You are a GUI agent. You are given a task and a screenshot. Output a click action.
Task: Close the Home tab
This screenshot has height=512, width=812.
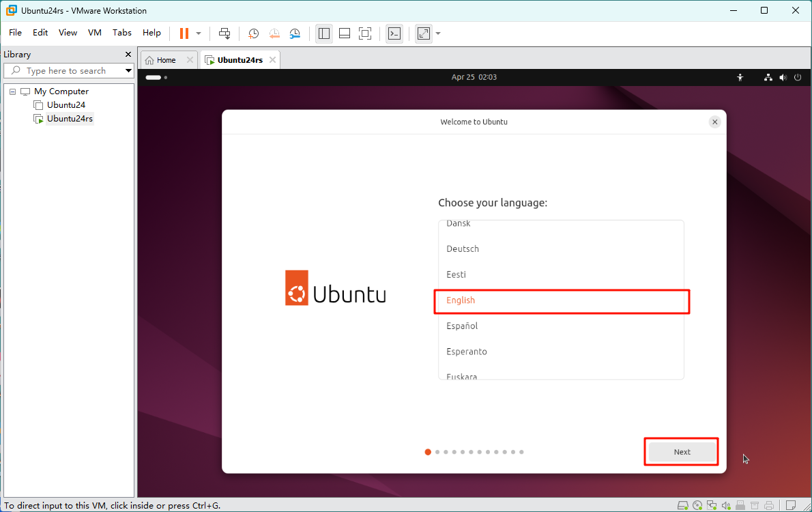190,60
